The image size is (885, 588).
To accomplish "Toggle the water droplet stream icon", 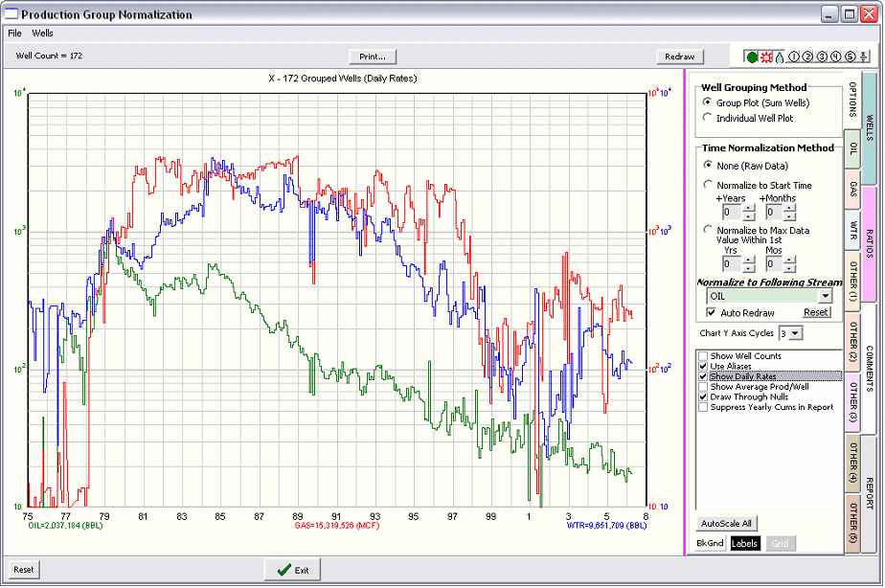I will pos(779,57).
